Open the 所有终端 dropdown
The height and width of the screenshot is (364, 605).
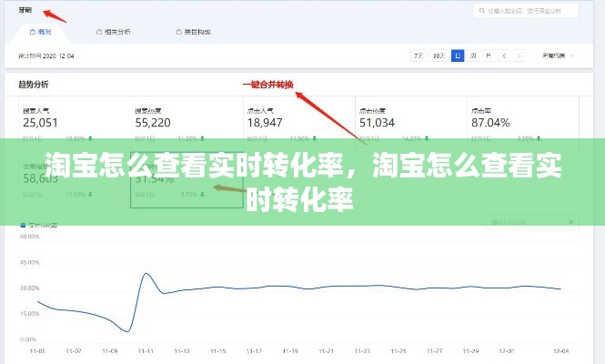click(x=556, y=56)
